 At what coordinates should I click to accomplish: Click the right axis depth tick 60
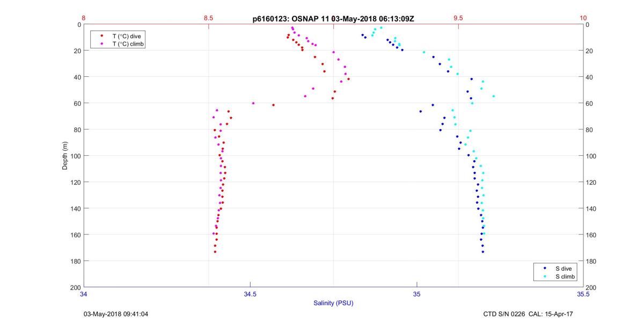pyautogui.click(x=589, y=104)
